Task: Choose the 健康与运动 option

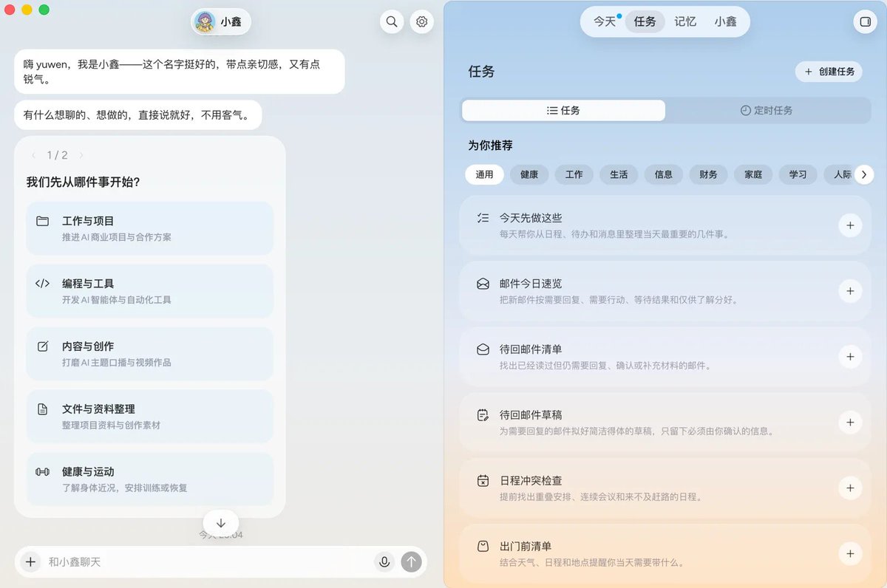Action: (x=150, y=479)
